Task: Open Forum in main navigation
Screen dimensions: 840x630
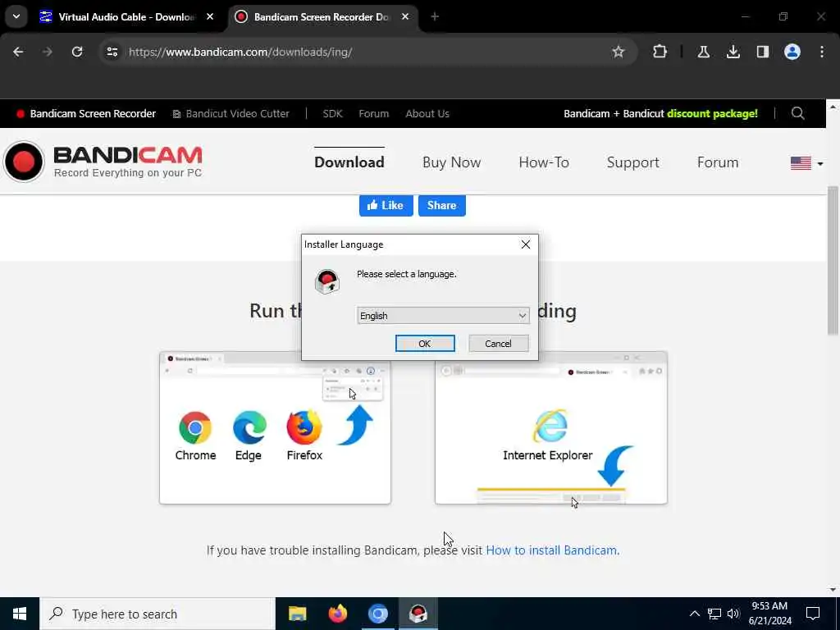Action: point(718,162)
